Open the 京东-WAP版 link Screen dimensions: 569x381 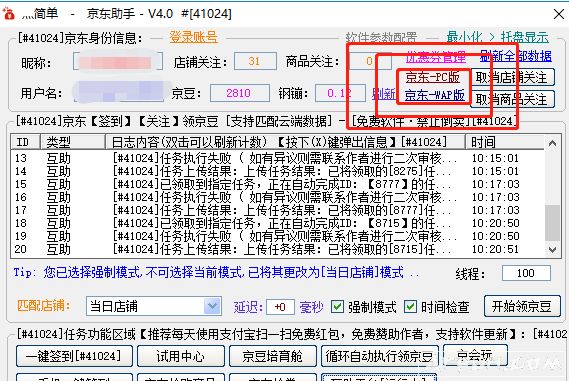pyautogui.click(x=434, y=95)
